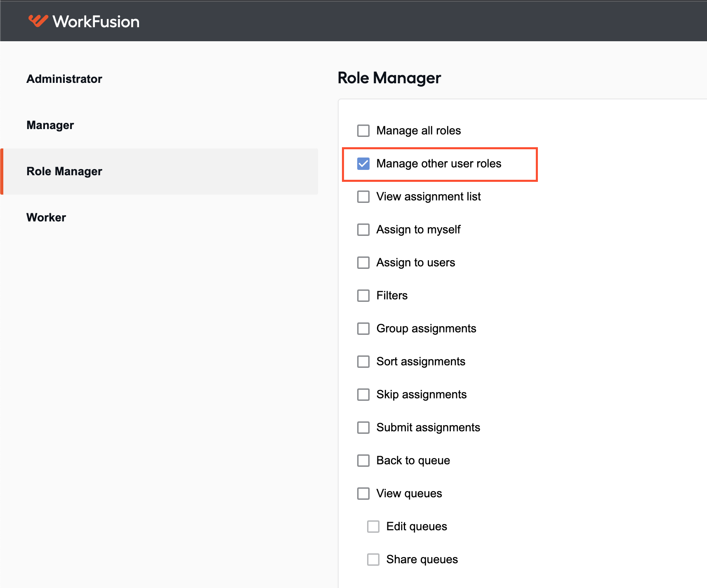Image resolution: width=707 pixels, height=588 pixels.
Task: Open the Administrator role
Action: pyautogui.click(x=64, y=79)
